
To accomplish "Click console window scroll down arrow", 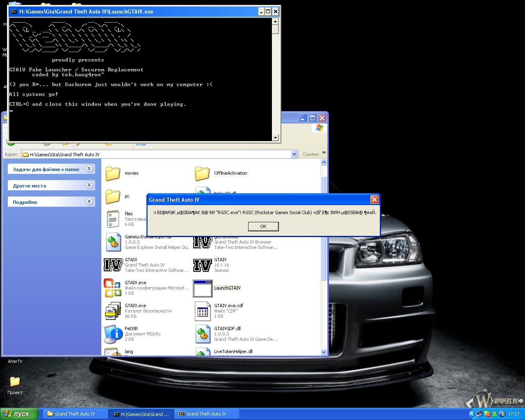I will click(275, 138).
